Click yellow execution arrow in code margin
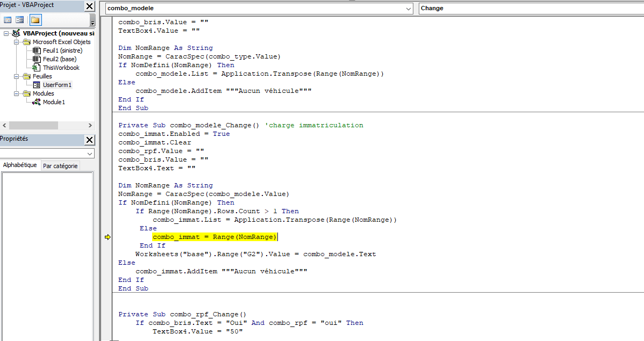The height and width of the screenshot is (341, 644). (108, 237)
